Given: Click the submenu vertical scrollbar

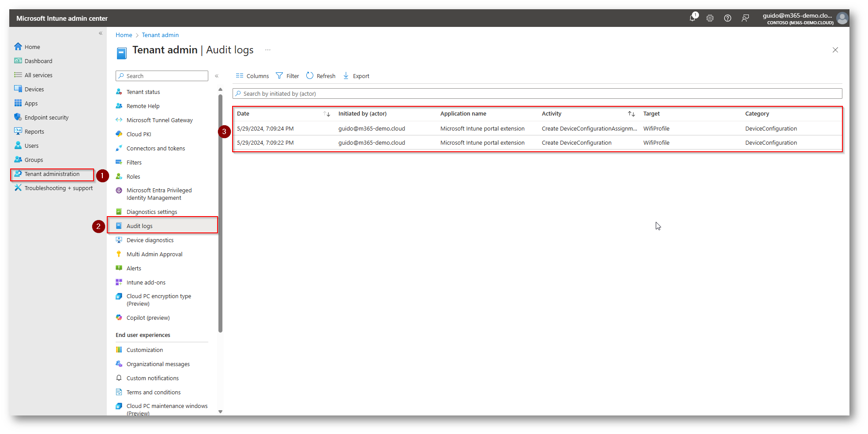Looking at the screenshot, I should [220, 213].
